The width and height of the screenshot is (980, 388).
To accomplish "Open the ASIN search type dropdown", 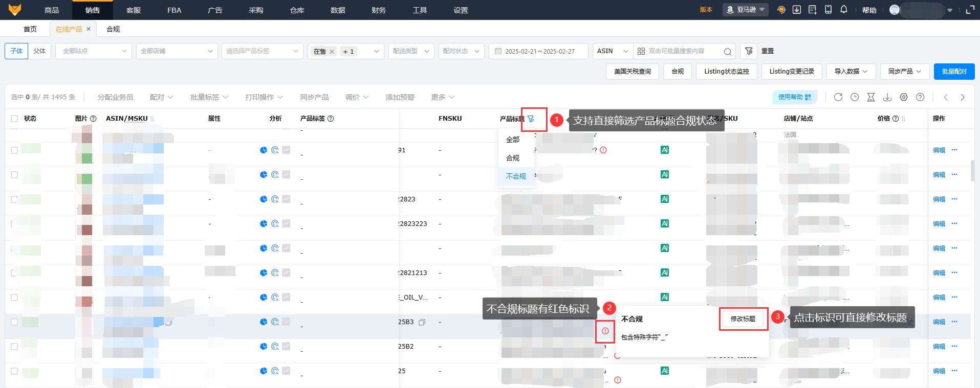I will 613,51.
